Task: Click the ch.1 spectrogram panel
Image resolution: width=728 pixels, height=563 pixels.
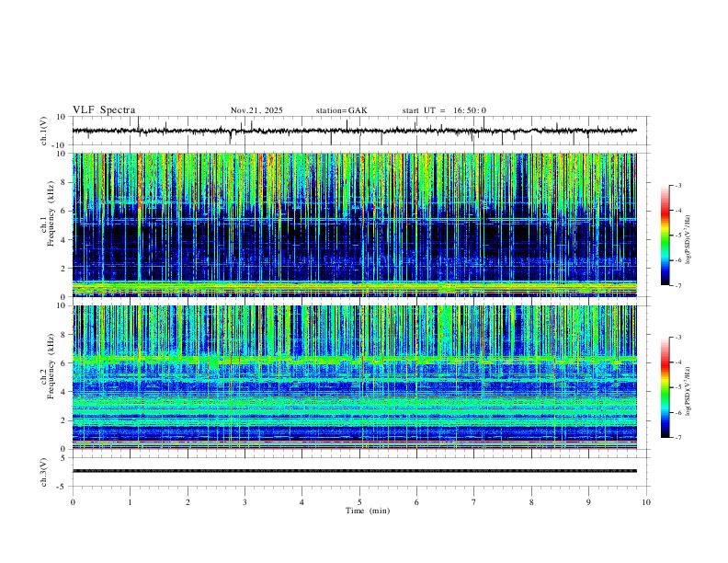Action: 354,224
